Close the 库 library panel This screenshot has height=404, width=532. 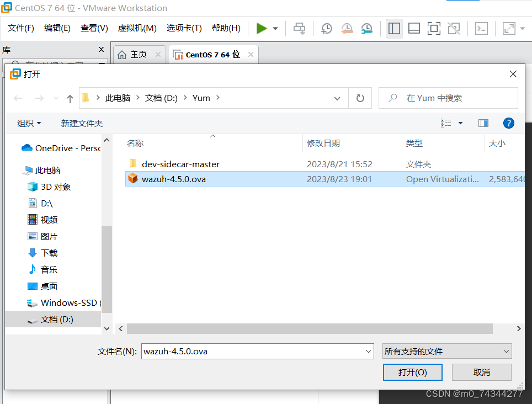tap(101, 50)
